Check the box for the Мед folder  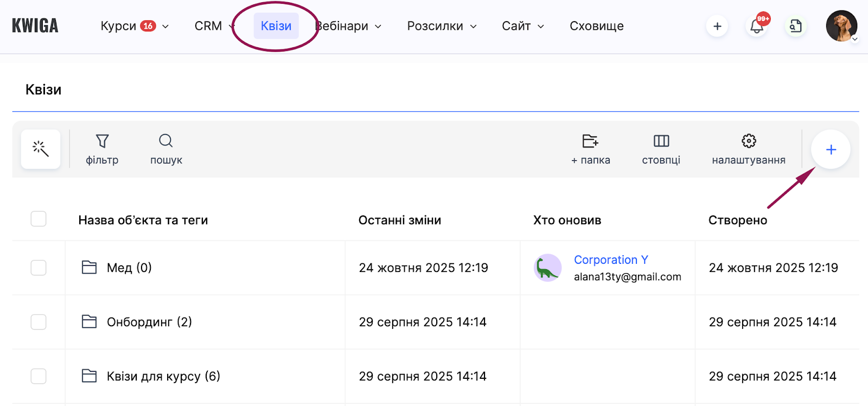[x=39, y=268]
